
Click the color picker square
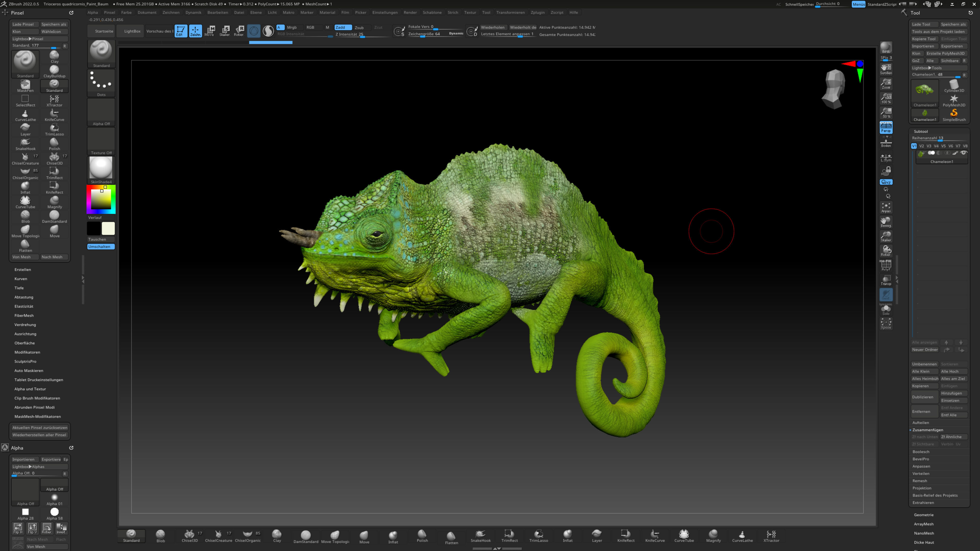click(x=101, y=199)
